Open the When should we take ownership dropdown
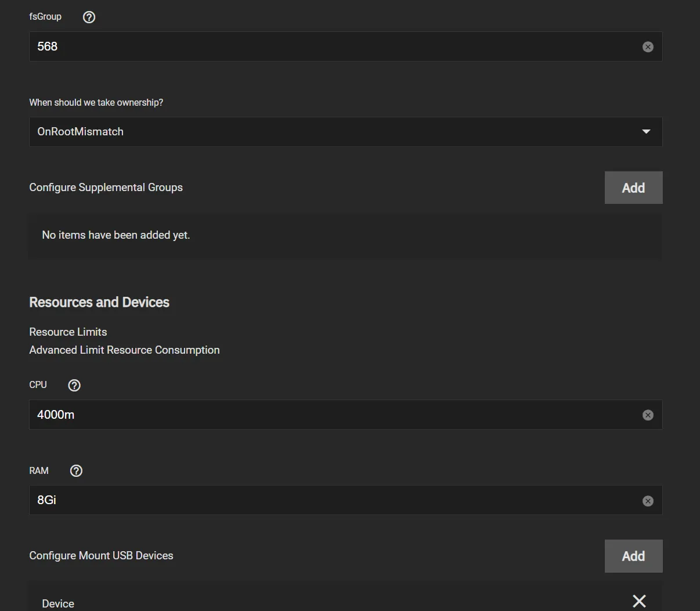 pos(345,132)
